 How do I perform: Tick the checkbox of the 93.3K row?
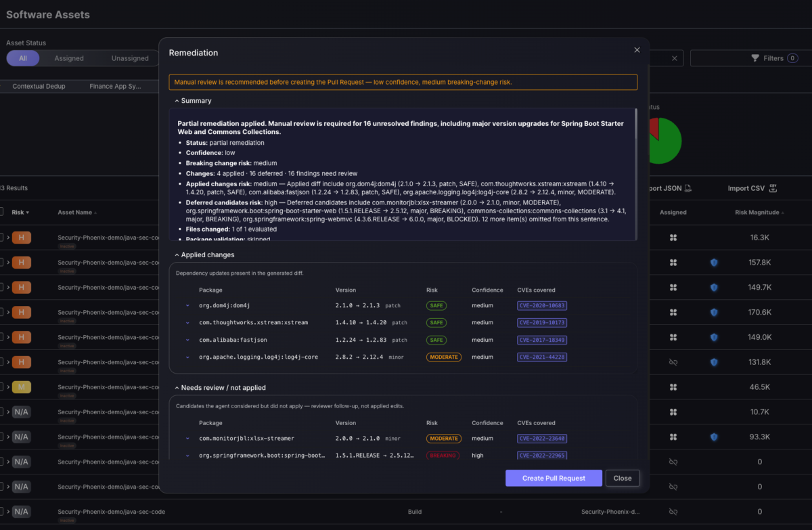pos(1,437)
